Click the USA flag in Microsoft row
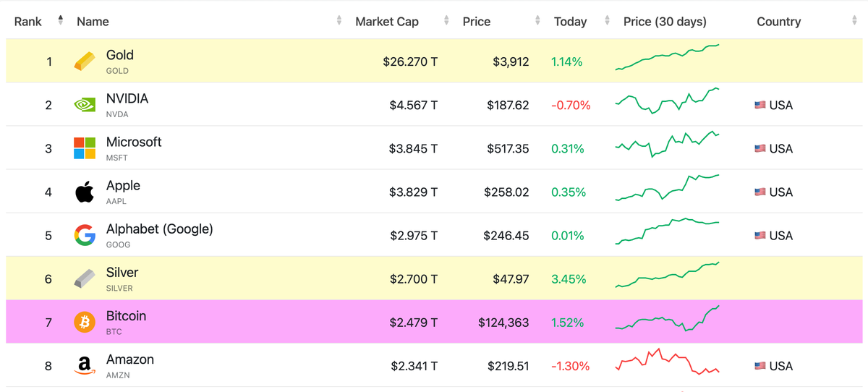This screenshot has height=392, width=868. click(759, 149)
